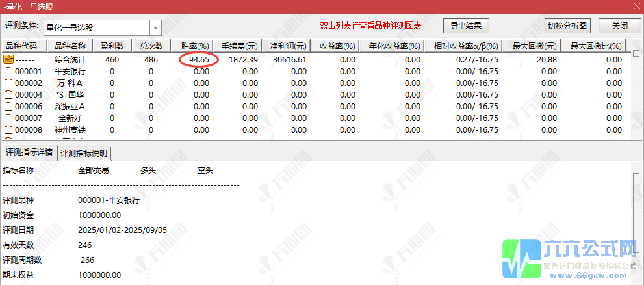Sort by the 总次数 column header
The height and width of the screenshot is (285, 644).
[x=151, y=46]
